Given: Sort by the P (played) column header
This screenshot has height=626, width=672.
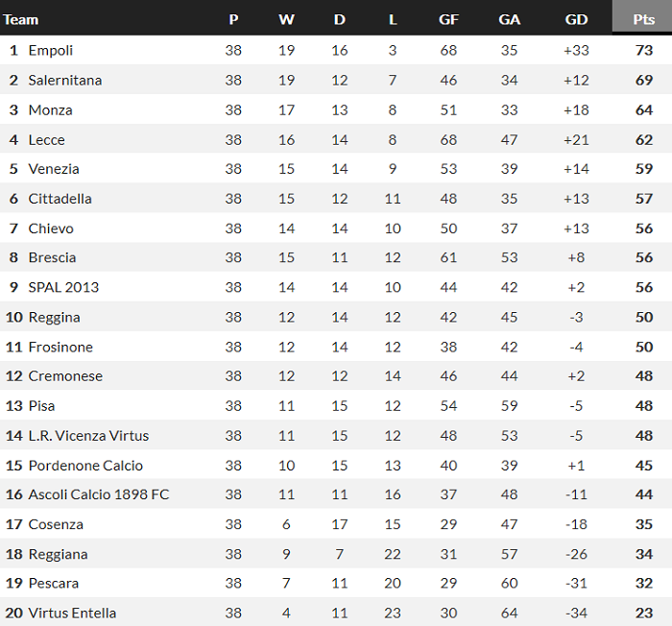Looking at the screenshot, I should tap(233, 19).
